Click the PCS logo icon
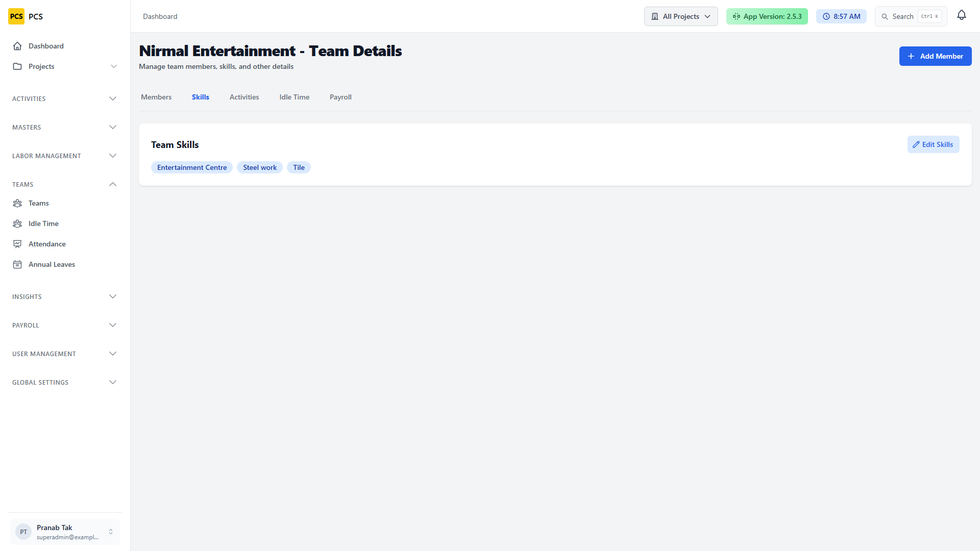980x551 pixels. click(x=16, y=16)
